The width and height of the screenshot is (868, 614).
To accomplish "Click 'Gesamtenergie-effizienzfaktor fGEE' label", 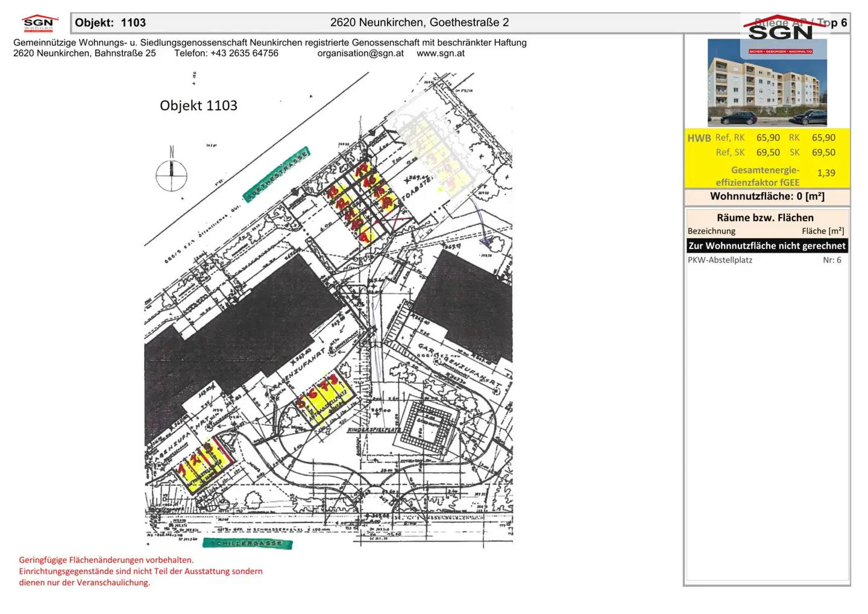I will click(x=758, y=176).
